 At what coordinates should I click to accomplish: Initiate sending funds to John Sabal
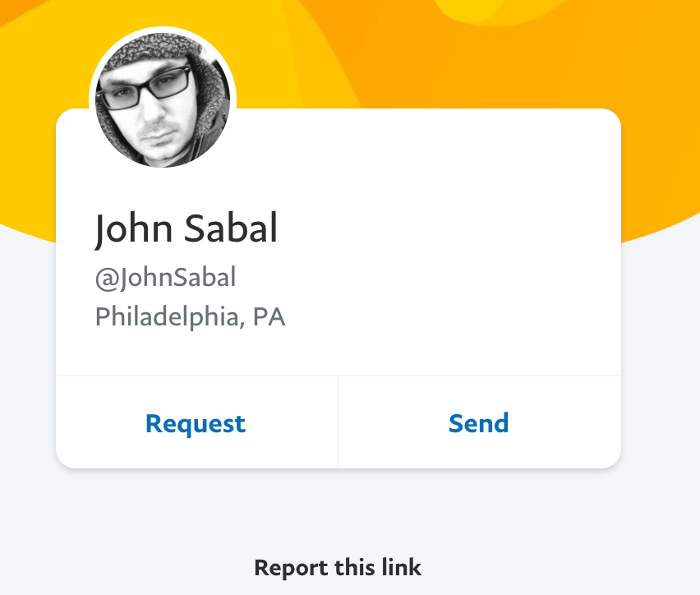[478, 423]
